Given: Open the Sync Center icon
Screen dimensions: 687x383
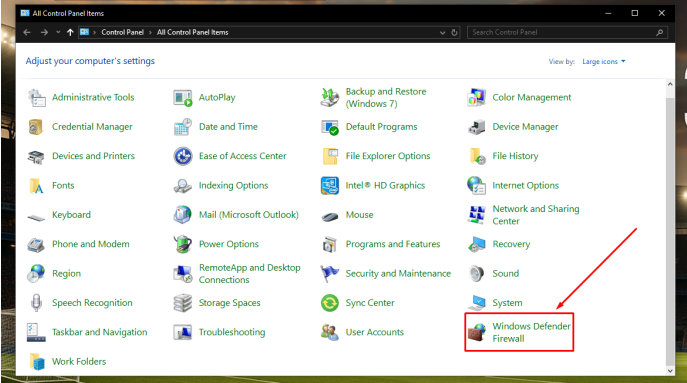Looking at the screenshot, I should click(x=329, y=303).
